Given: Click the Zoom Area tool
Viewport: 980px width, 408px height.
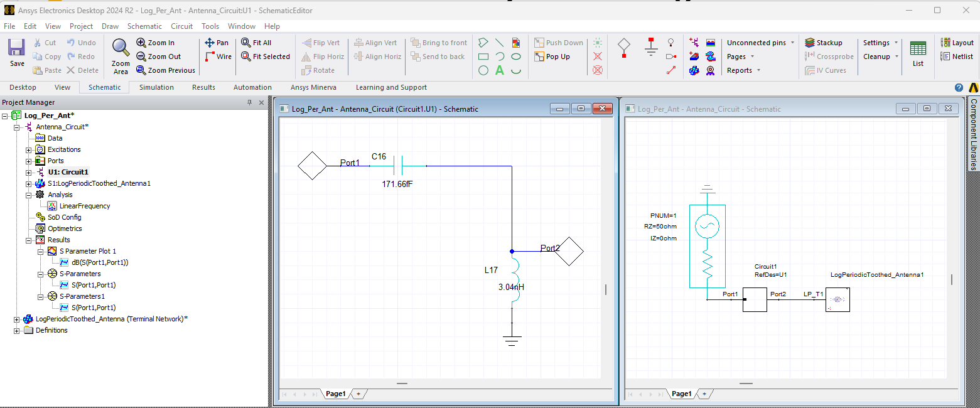Looking at the screenshot, I should [x=119, y=56].
